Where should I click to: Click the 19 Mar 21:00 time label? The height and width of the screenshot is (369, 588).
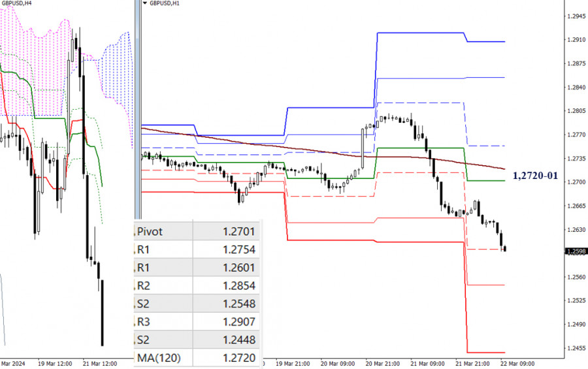[293, 364]
